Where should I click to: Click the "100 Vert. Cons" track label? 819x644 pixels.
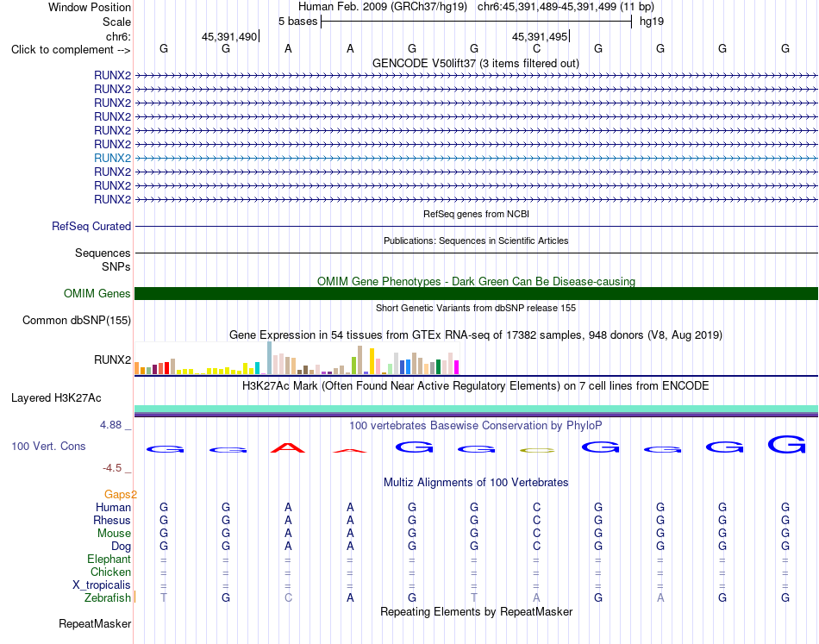tap(48, 446)
